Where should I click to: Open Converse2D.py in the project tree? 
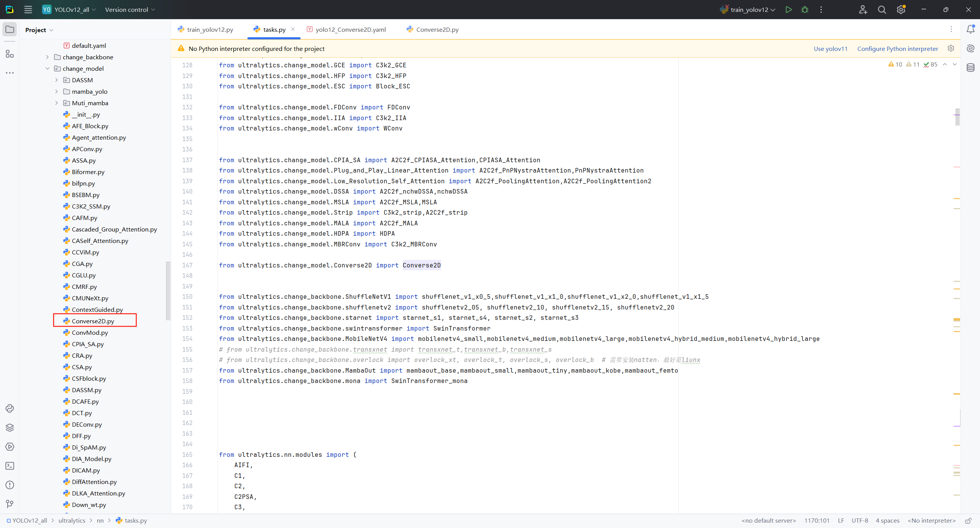click(x=93, y=321)
